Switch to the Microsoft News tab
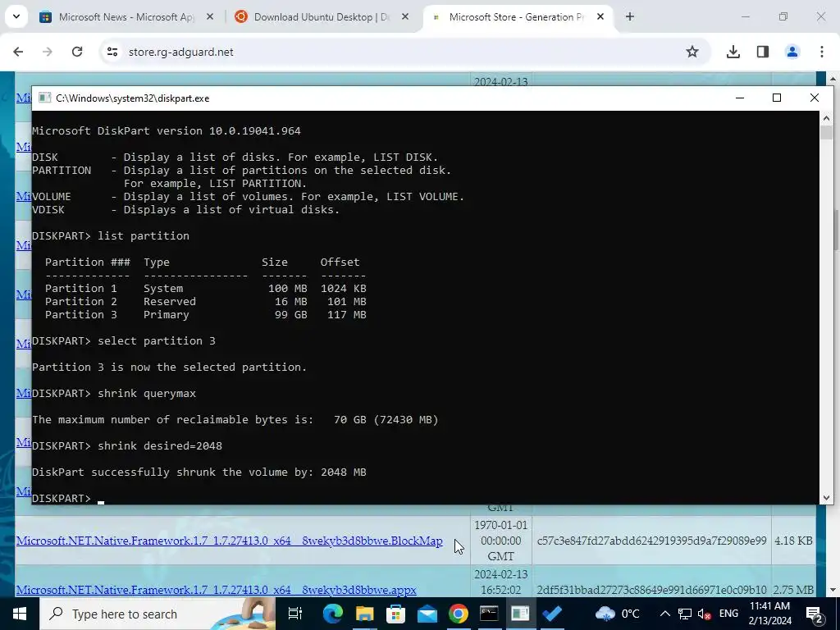 click(x=127, y=17)
